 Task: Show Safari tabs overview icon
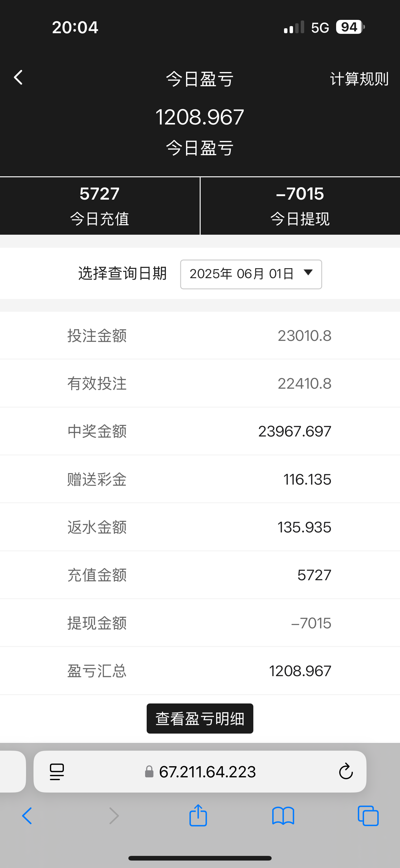coord(368,816)
